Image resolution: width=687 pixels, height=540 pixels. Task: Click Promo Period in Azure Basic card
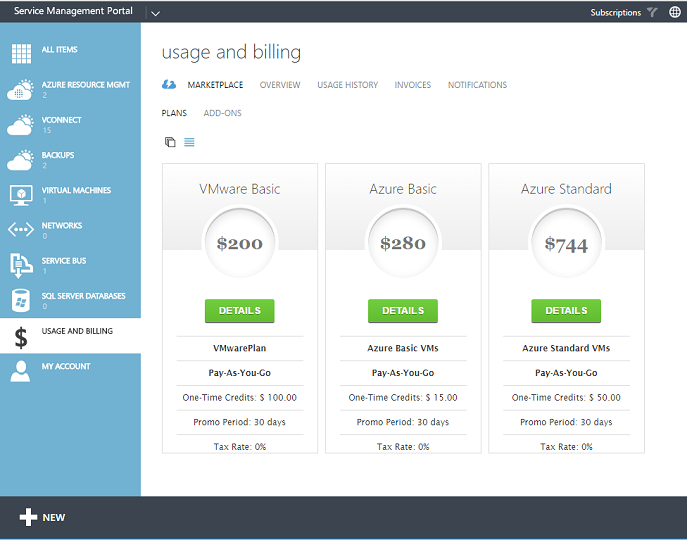[x=403, y=422]
